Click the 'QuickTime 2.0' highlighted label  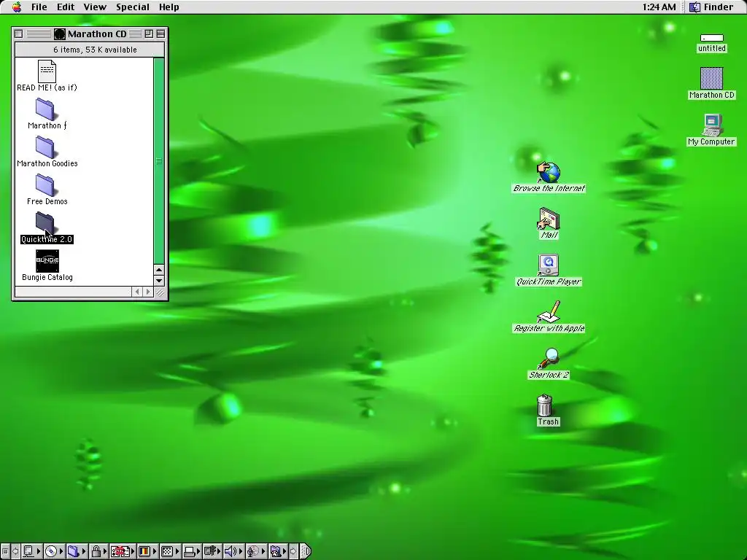click(47, 239)
